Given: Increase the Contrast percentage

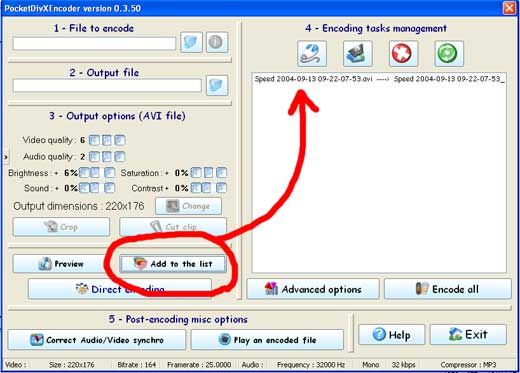Looking at the screenshot, I should click(221, 188).
